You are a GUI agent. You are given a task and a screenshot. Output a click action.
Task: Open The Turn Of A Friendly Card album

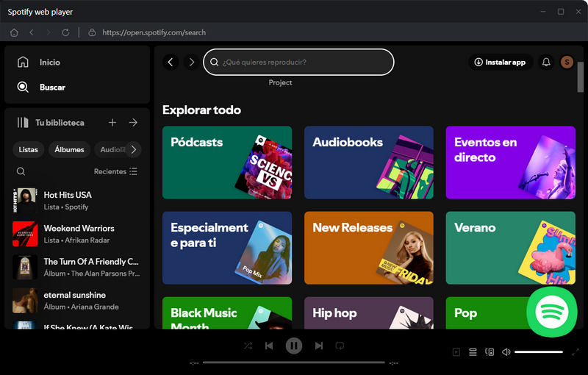tap(78, 268)
